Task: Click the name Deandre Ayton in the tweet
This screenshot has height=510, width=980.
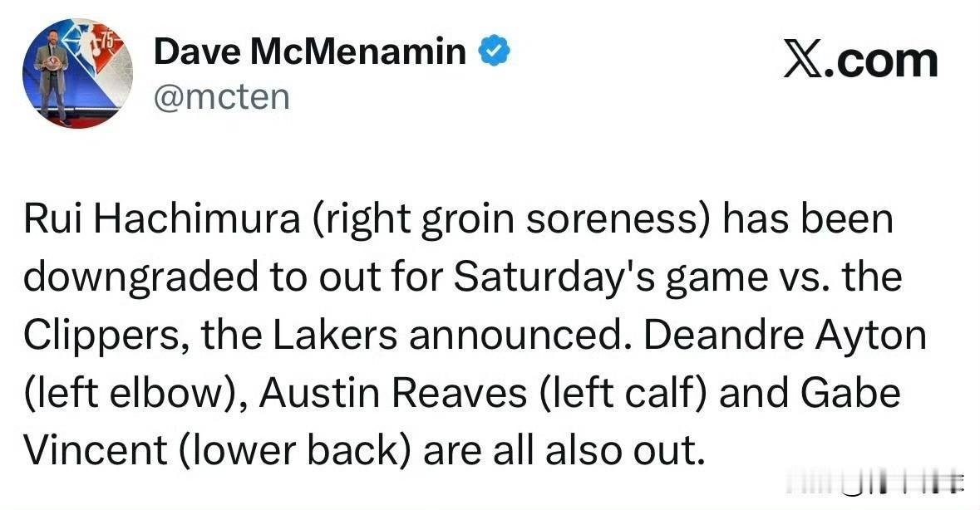Action: [x=785, y=335]
